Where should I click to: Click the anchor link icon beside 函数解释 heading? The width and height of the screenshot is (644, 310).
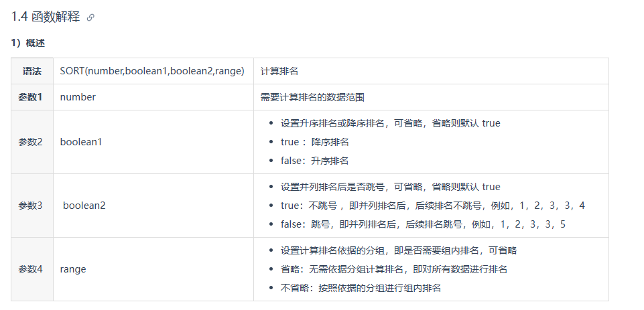pos(91,18)
